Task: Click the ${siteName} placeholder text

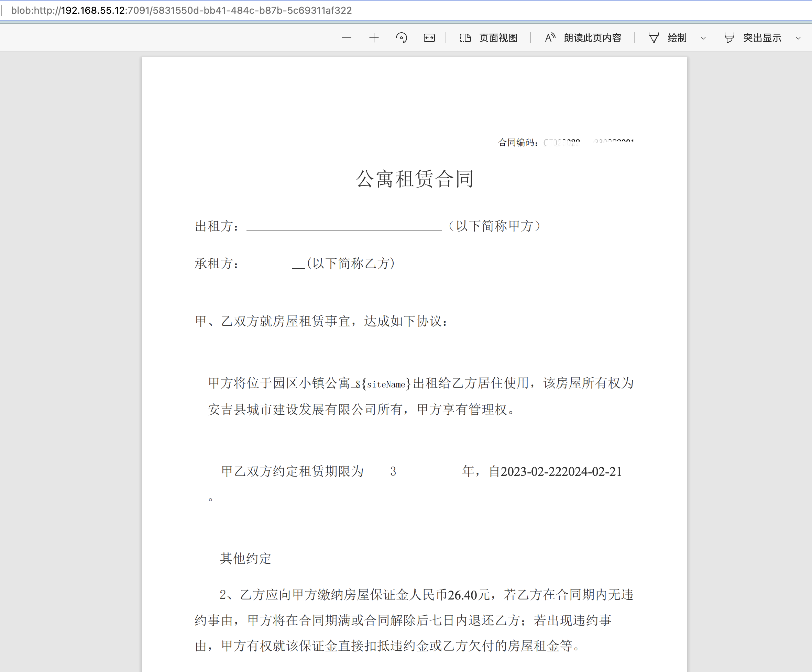Action: coord(383,384)
